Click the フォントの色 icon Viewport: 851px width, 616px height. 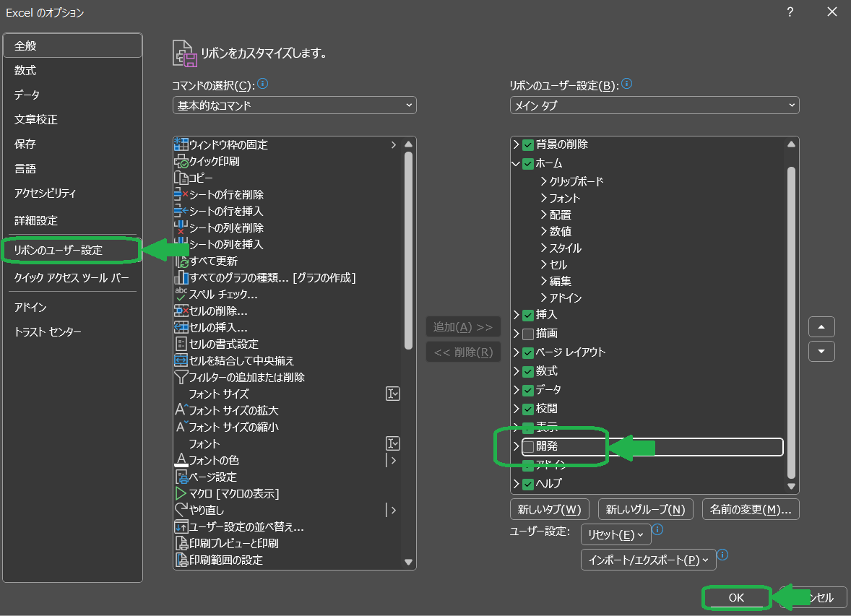[181, 460]
